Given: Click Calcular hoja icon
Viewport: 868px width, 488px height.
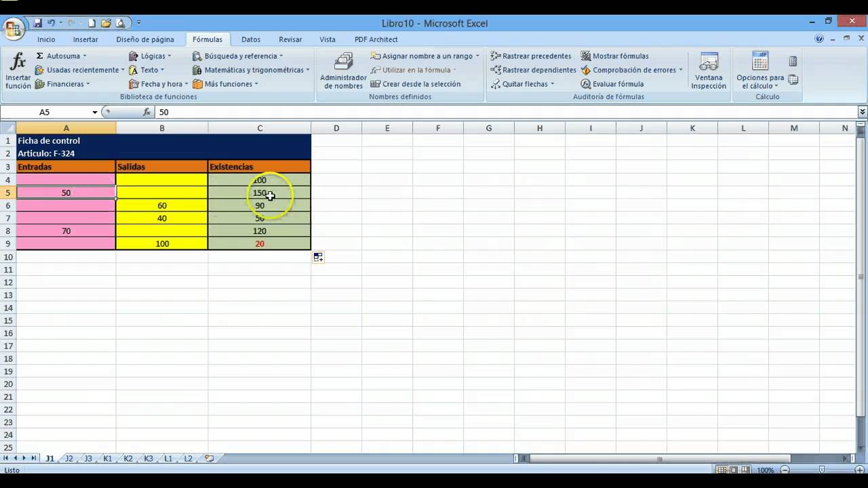Looking at the screenshot, I should [x=793, y=80].
